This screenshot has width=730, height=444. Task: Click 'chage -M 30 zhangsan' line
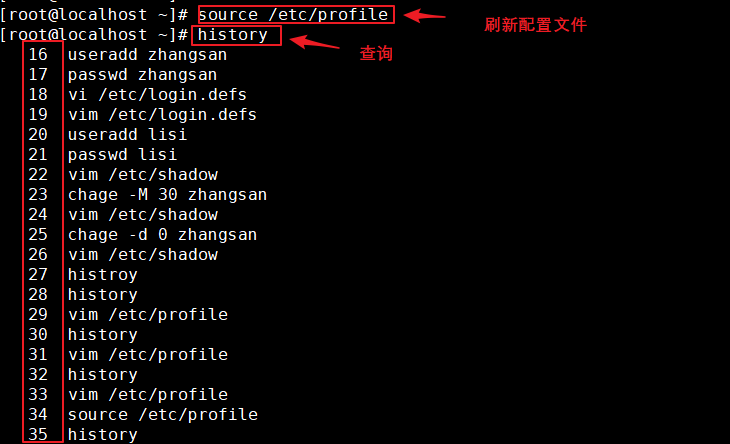coord(167,195)
